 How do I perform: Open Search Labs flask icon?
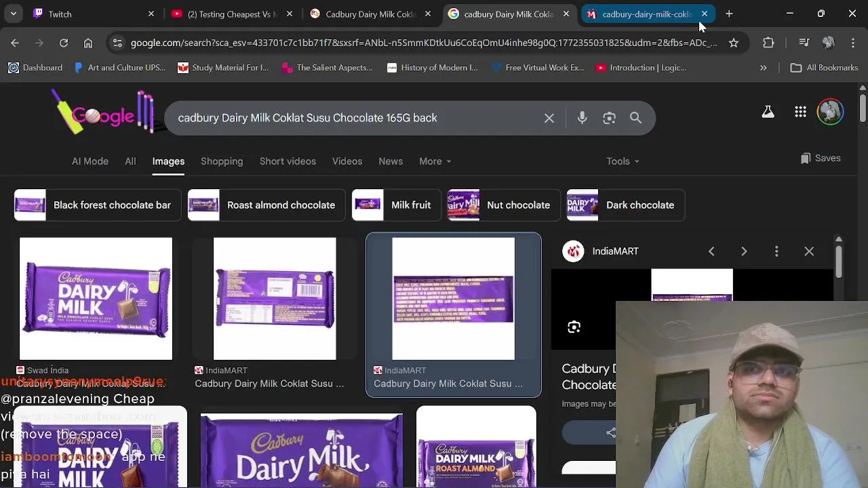pyautogui.click(x=768, y=112)
